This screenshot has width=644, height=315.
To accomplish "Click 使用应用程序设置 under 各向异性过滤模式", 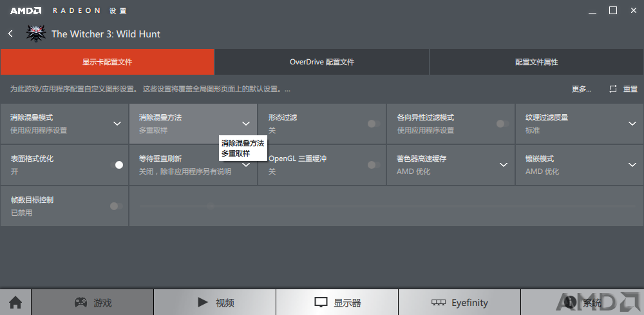I will click(426, 131).
